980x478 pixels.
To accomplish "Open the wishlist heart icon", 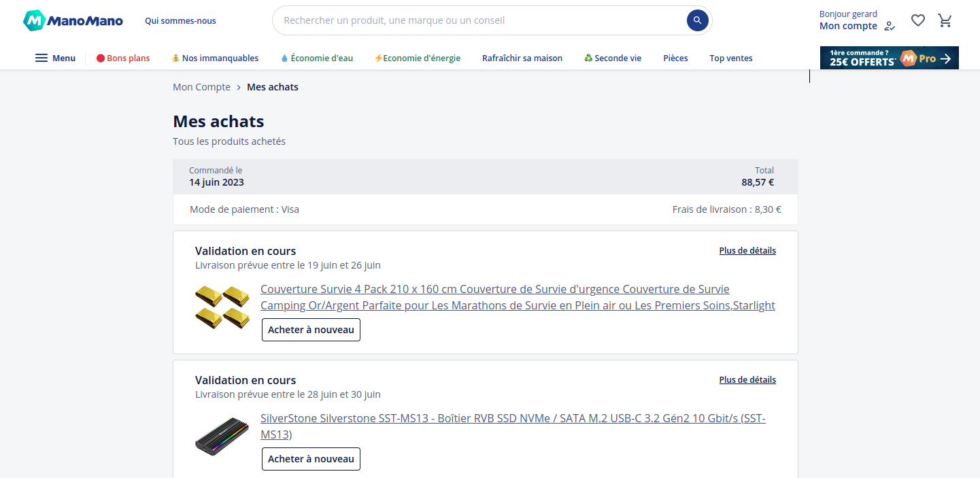I will 917,20.
